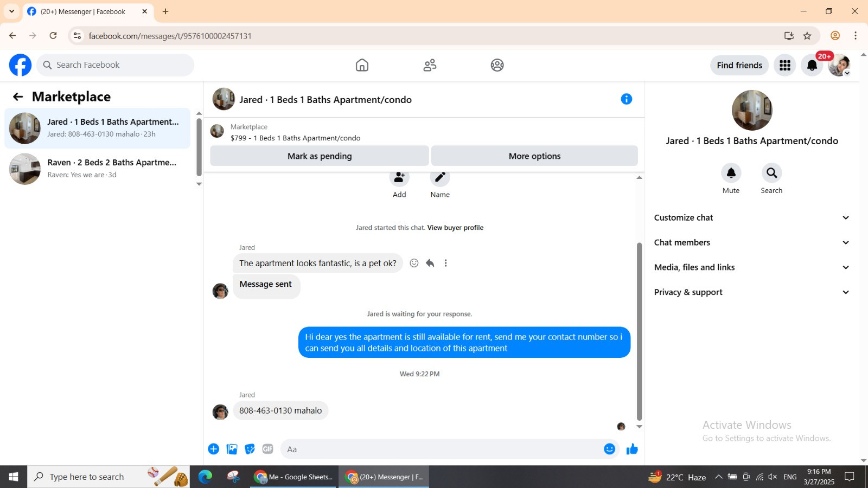Bookmark this page with the star icon
868x488 pixels.
[x=807, y=36]
